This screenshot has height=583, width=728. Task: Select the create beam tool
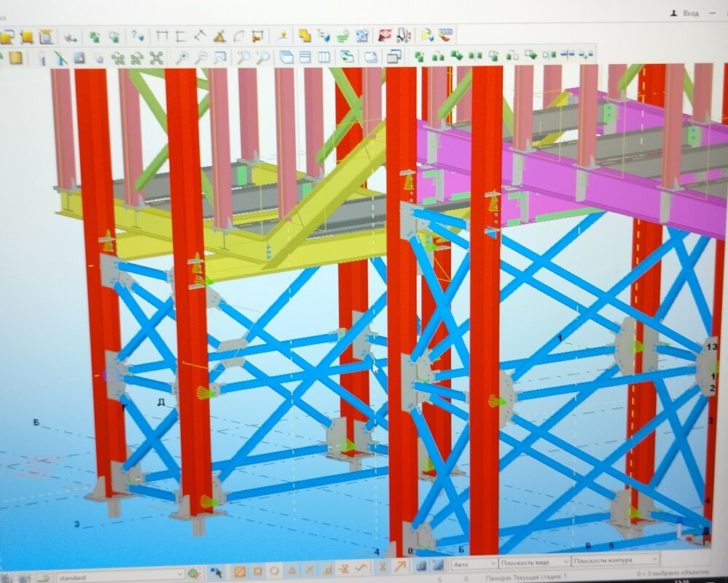(x=60, y=58)
